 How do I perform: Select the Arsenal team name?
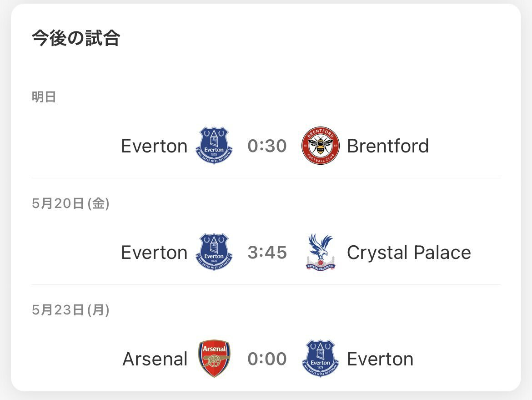[x=155, y=359]
